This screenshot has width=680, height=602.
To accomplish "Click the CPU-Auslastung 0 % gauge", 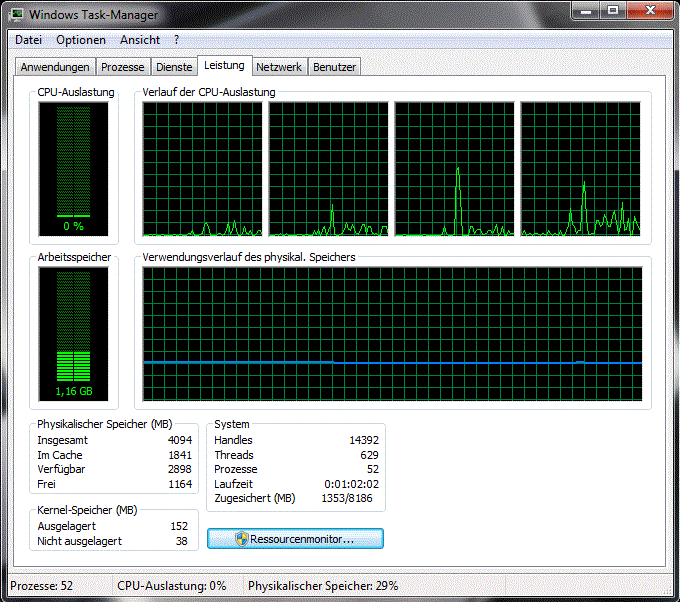I will click(73, 169).
